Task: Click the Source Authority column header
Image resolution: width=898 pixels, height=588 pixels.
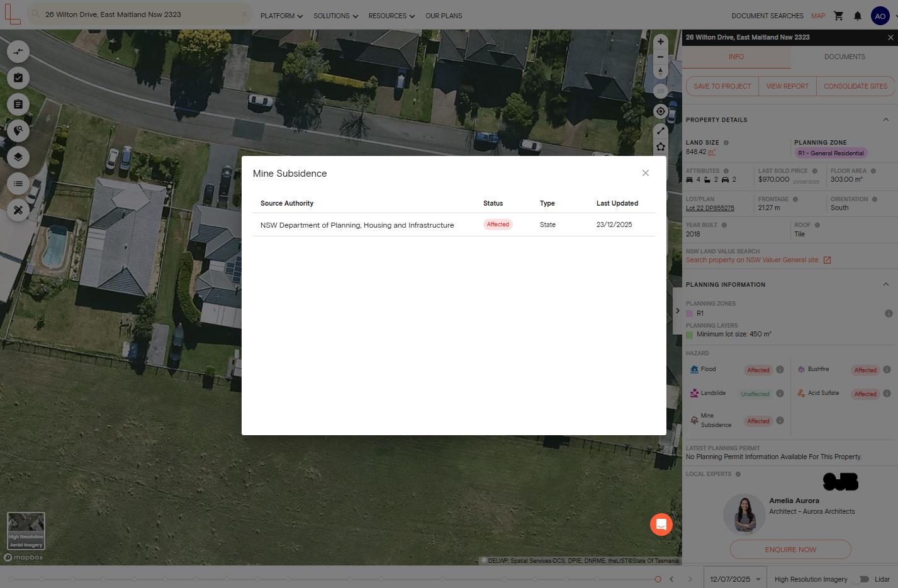Action: point(287,203)
